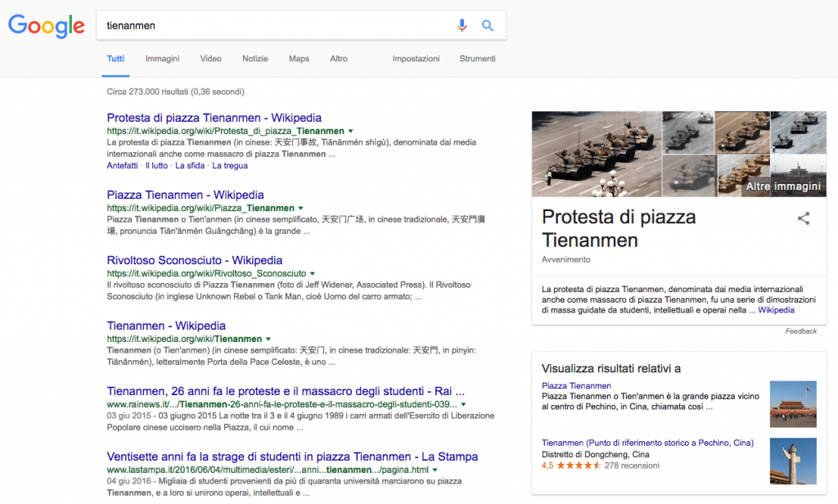Open the Strumenti tools option
The height and width of the screenshot is (504, 838).
477,59
